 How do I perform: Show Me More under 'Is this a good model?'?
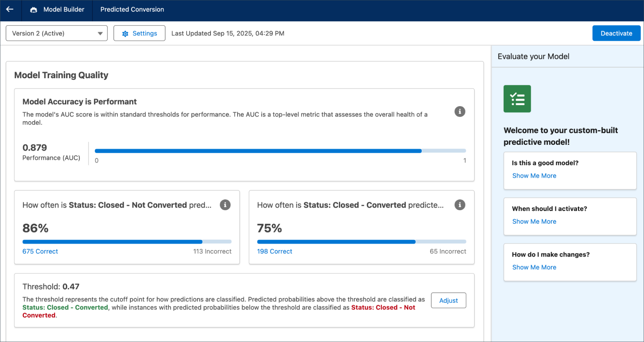pyautogui.click(x=534, y=176)
